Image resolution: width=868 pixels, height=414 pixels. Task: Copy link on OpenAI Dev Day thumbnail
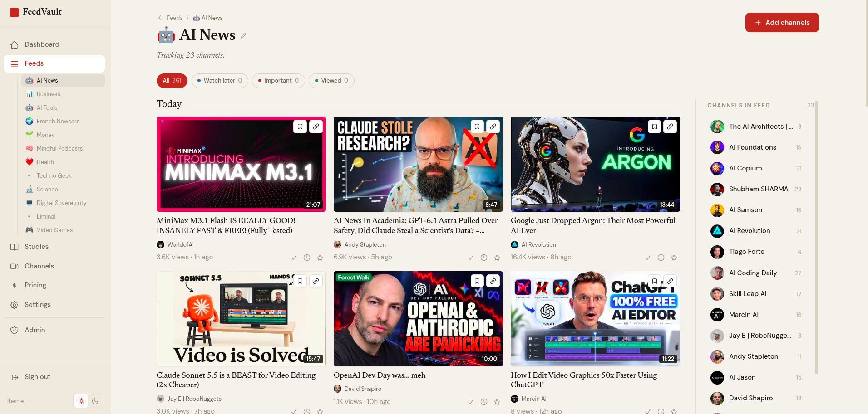click(x=493, y=281)
